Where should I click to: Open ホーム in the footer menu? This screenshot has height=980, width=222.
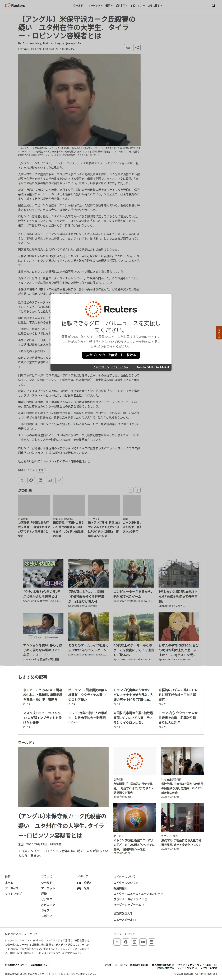click(9, 883)
